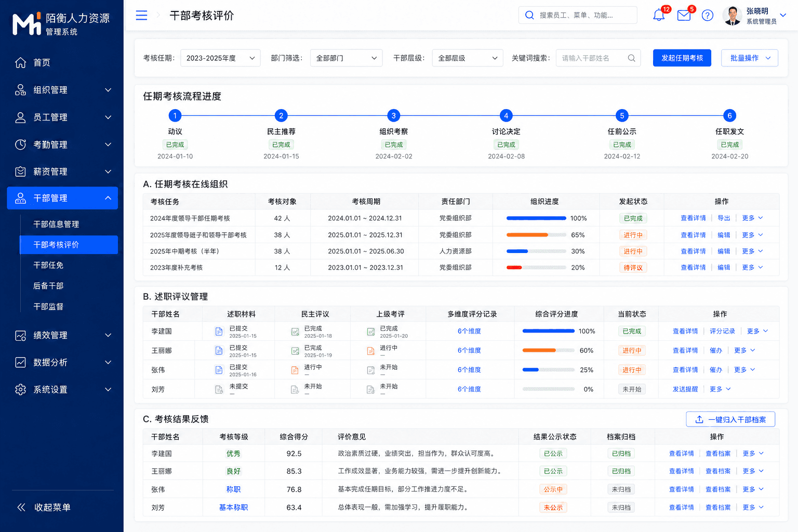
Task: Click the 员工管理 person icon
Action: (20, 117)
